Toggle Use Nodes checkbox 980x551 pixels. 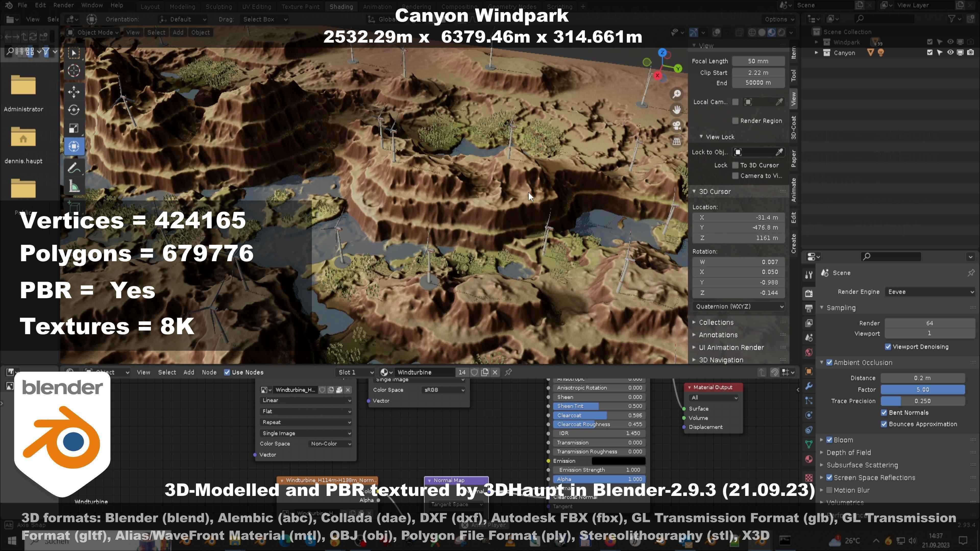(227, 372)
